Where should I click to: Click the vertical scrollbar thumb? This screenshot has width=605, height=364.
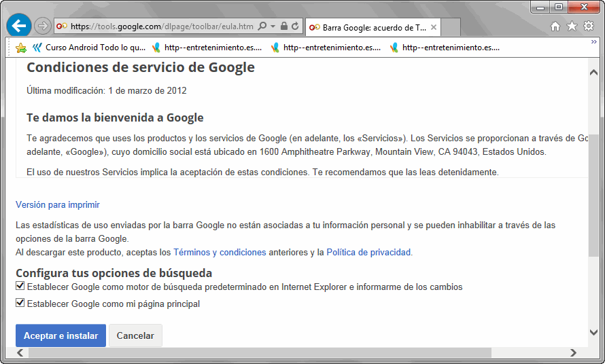[593, 196]
